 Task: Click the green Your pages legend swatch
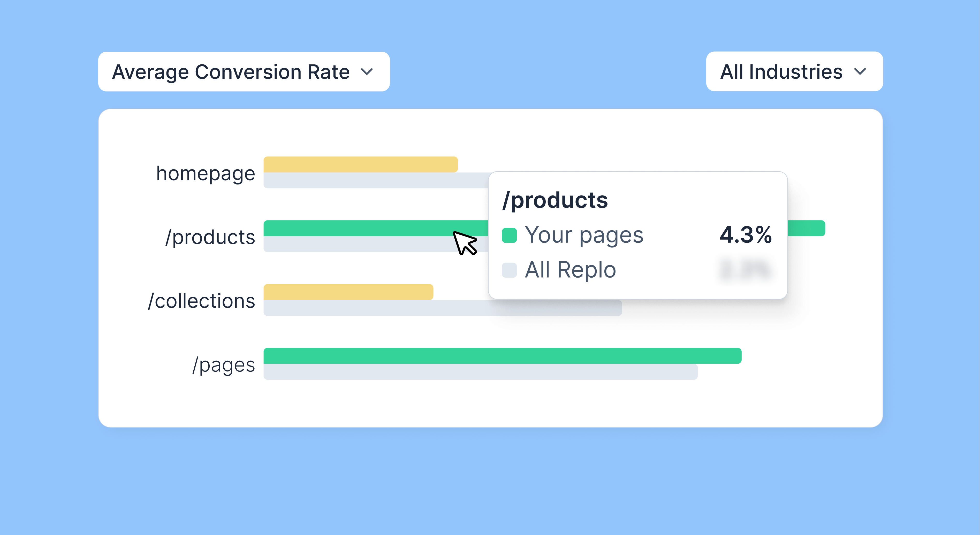[x=509, y=235]
